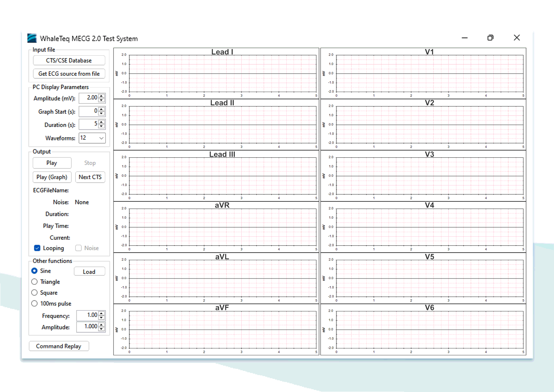
Task: Increase the Duration (s) value
Action: click(101, 122)
